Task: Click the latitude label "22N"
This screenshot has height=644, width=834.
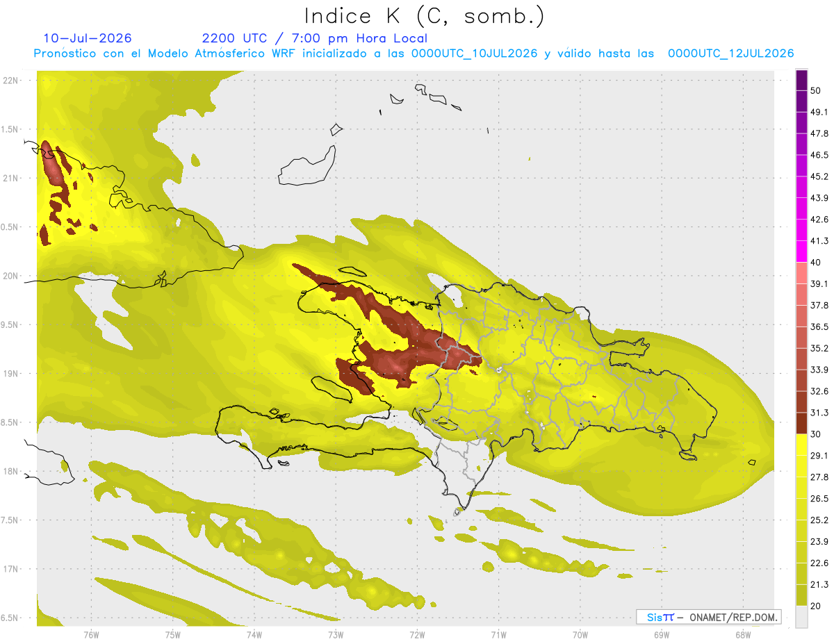Action: (x=12, y=80)
